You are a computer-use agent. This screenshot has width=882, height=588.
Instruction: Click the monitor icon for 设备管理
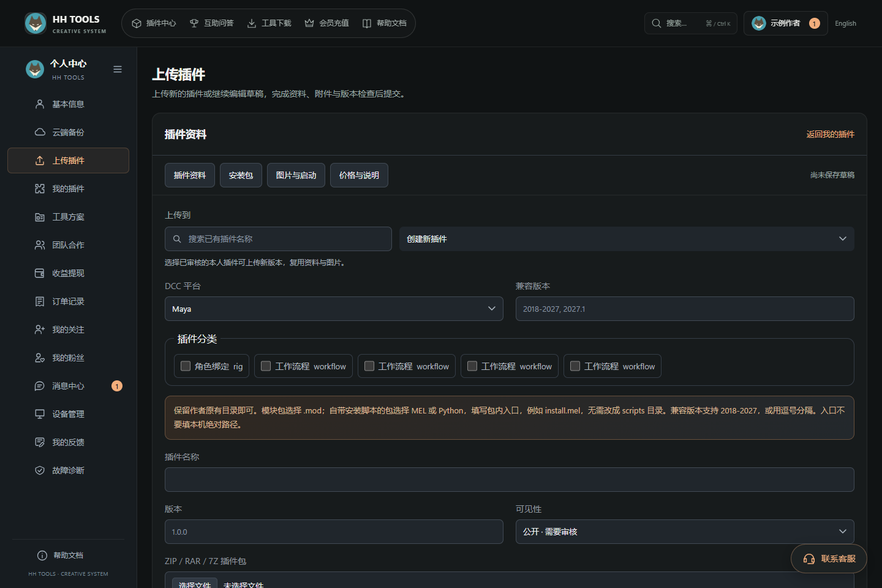coord(40,414)
